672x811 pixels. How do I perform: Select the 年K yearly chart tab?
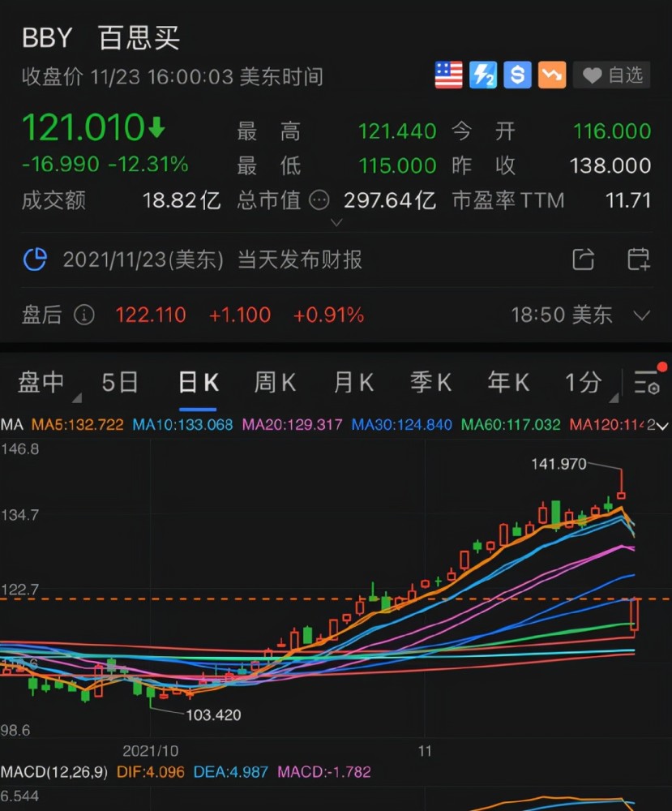508,383
